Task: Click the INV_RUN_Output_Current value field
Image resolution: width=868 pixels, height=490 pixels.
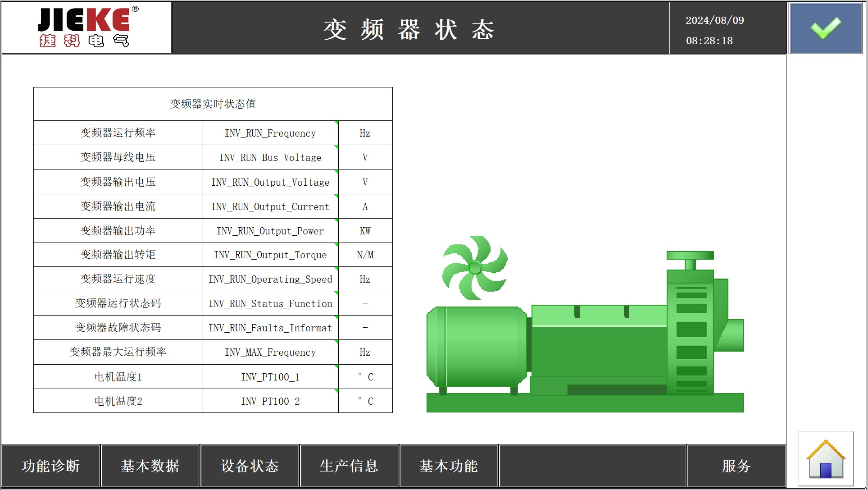Action: pyautogui.click(x=270, y=206)
